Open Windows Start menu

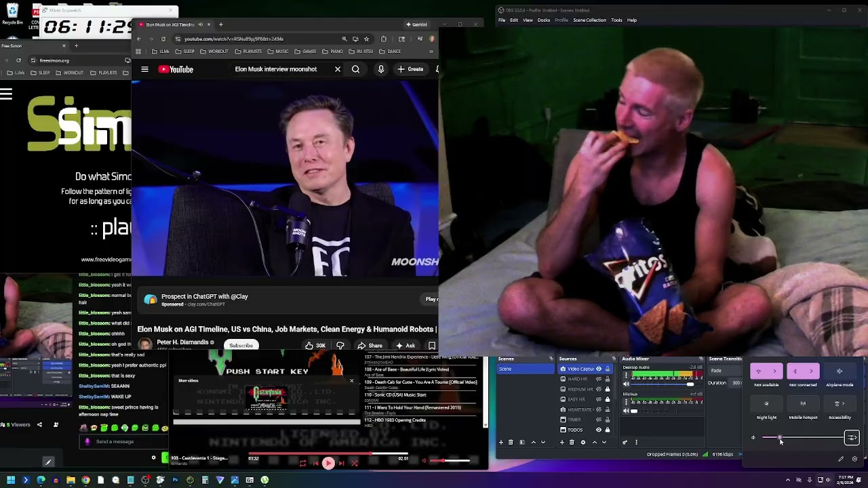[11, 480]
